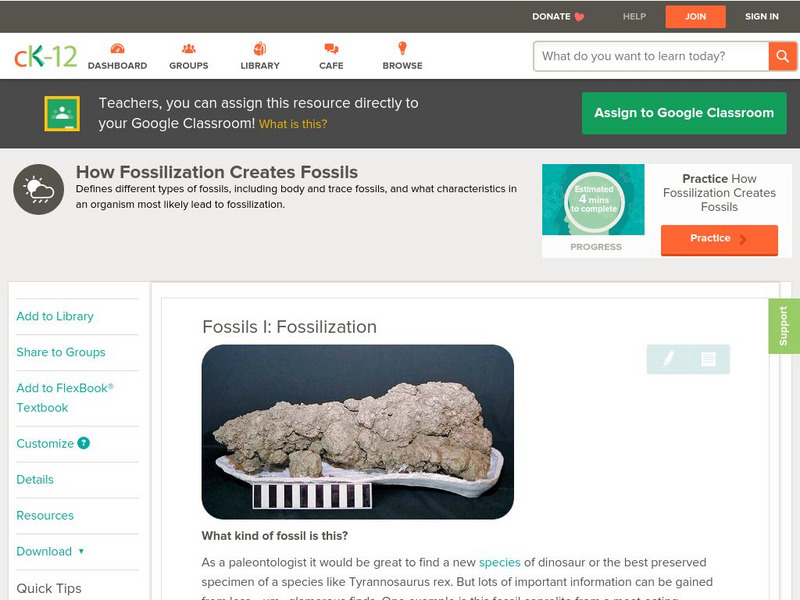Open the Browse lightbulb icon
The height and width of the screenshot is (600, 800).
click(x=402, y=49)
